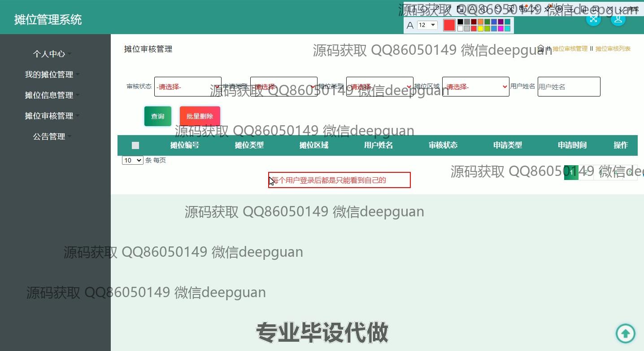Select the numbered marker tool
The image size is (644, 351).
pos(484,9)
